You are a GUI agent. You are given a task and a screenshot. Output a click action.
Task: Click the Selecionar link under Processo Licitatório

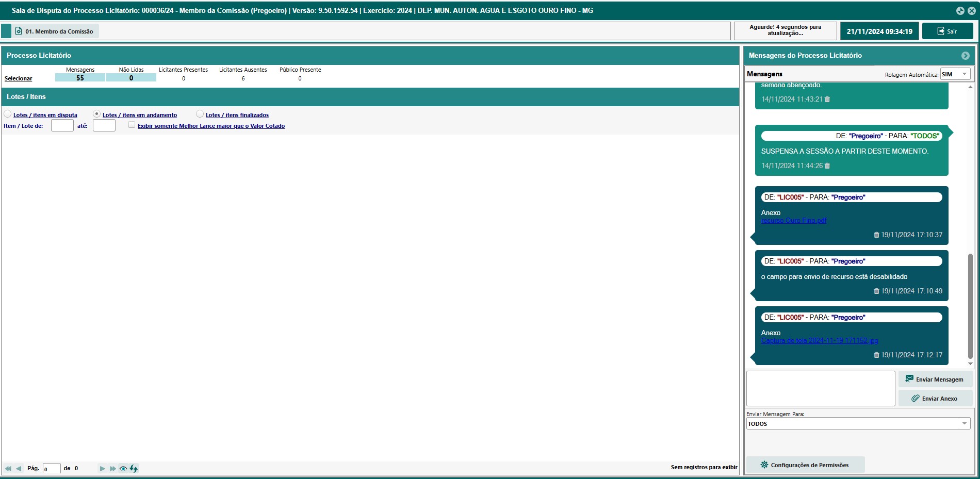pyautogui.click(x=19, y=78)
